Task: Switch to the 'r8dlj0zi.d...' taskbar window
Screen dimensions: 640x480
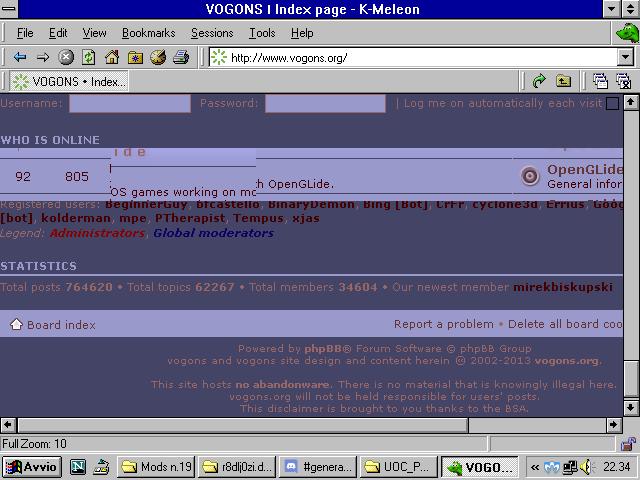Action: [x=237, y=467]
